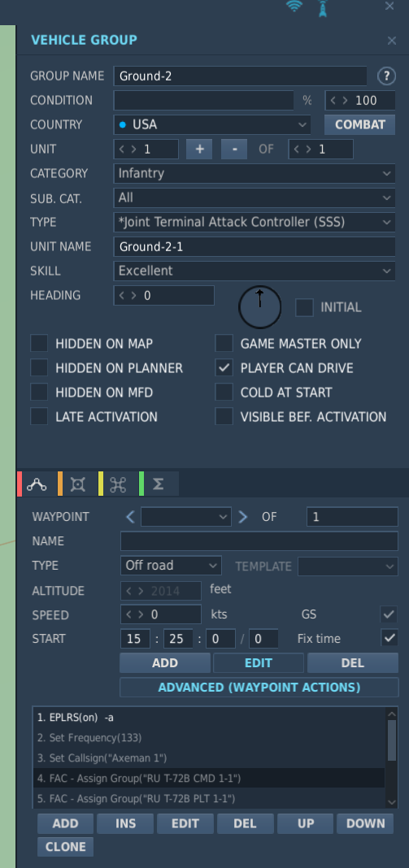Click the start hour field 15
The image size is (409, 868).
[135, 639]
